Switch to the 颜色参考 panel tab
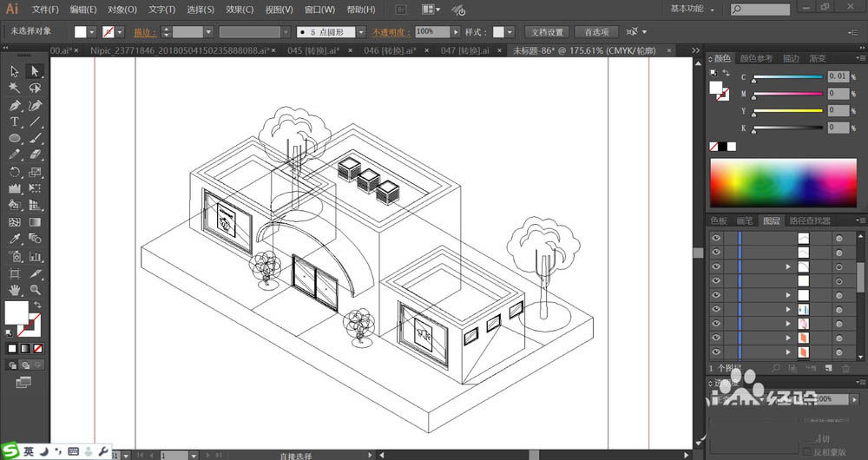The height and width of the screenshot is (460, 868). coord(756,58)
